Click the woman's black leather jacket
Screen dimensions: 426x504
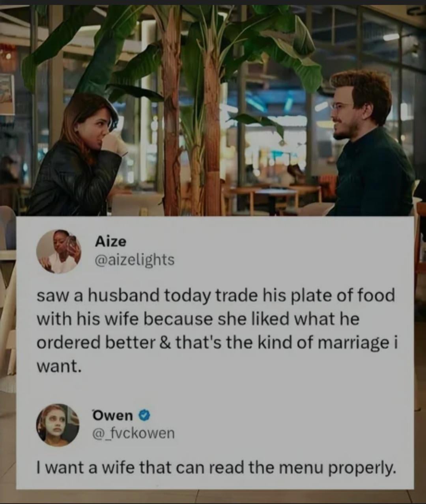[71, 181]
